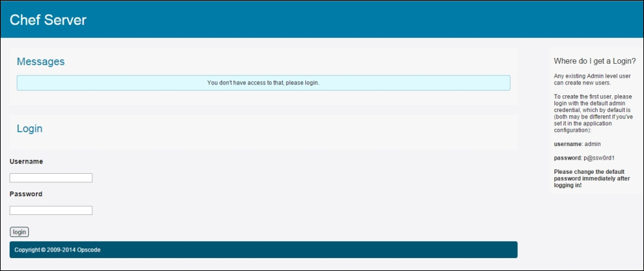Screen dimensions: 644x271
Task: Click the "You don't have access" message banner
Action: click(x=263, y=83)
